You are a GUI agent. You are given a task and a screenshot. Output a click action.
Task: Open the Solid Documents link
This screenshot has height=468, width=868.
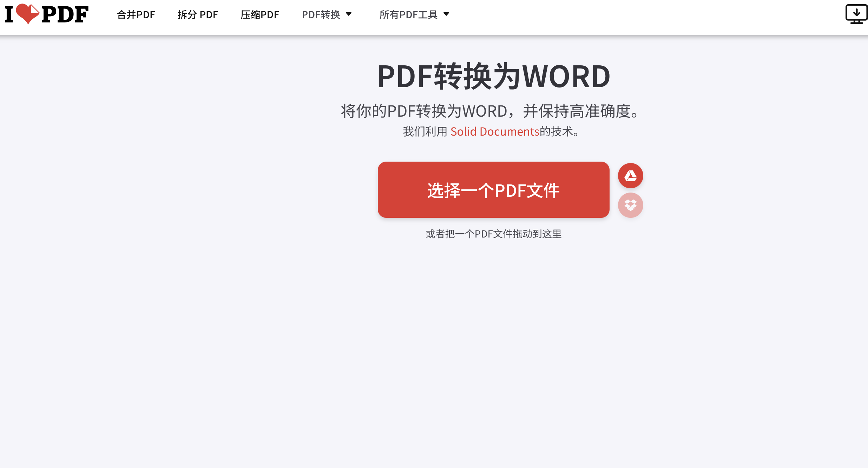494,131
